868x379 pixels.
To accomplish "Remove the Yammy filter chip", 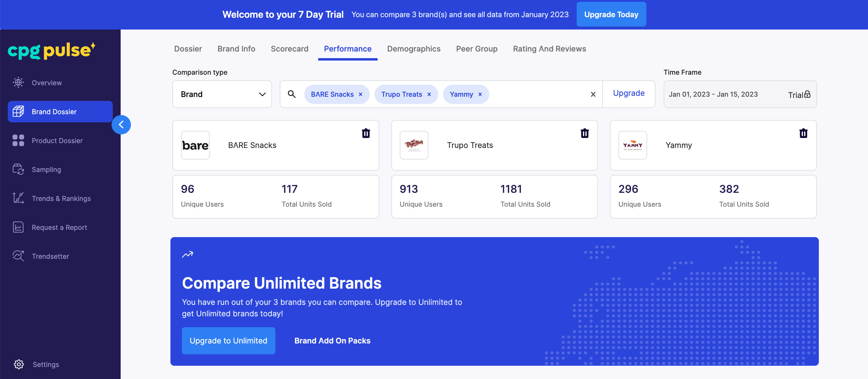I will 480,94.
